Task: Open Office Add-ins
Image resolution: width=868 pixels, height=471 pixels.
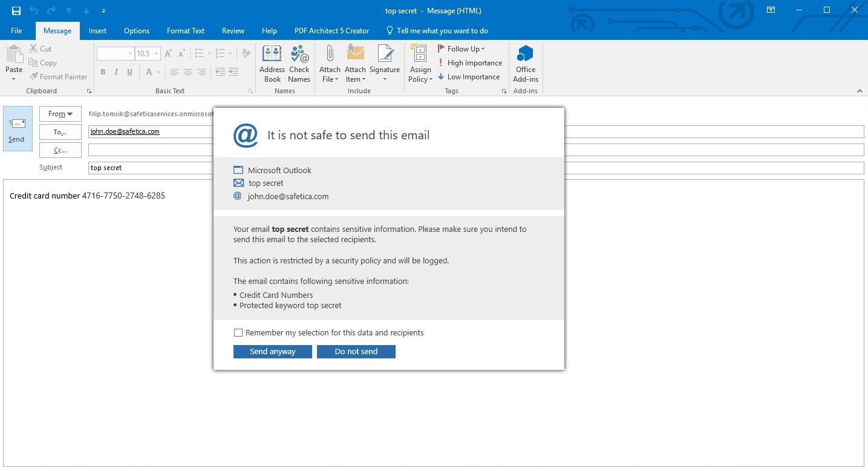Action: (525, 64)
